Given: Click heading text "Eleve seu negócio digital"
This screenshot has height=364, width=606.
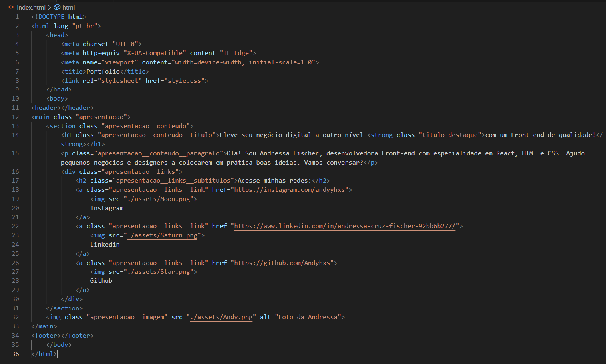Looking at the screenshot, I should [265, 135].
